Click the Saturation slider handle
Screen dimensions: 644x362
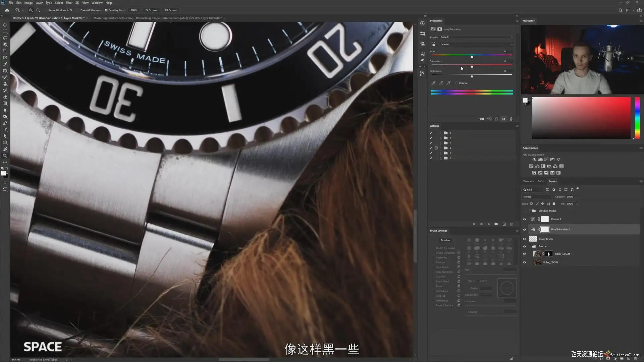click(472, 67)
